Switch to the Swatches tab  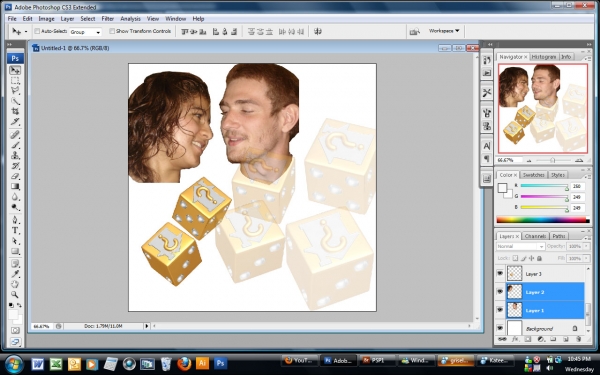(533, 175)
